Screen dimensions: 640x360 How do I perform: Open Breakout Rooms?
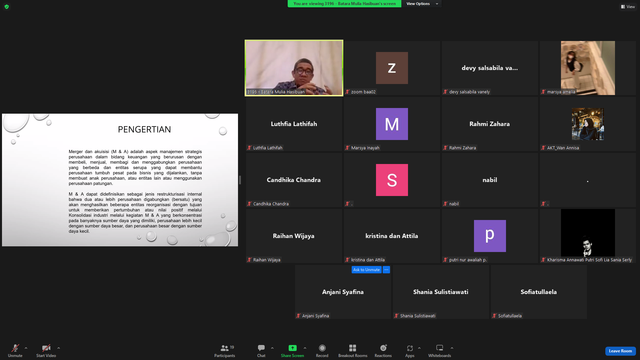point(353,350)
